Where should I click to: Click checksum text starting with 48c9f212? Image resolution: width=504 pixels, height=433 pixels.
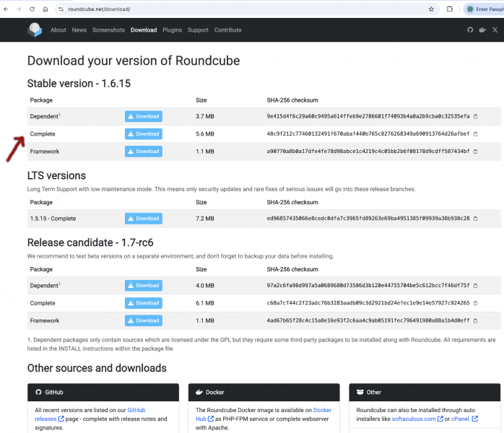368,134
